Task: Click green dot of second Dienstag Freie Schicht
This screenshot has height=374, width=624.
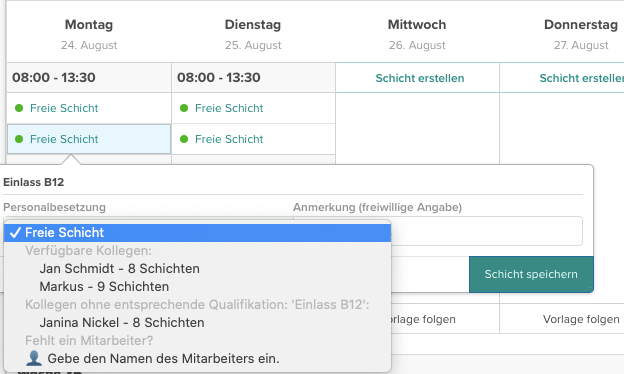Action: [184, 139]
